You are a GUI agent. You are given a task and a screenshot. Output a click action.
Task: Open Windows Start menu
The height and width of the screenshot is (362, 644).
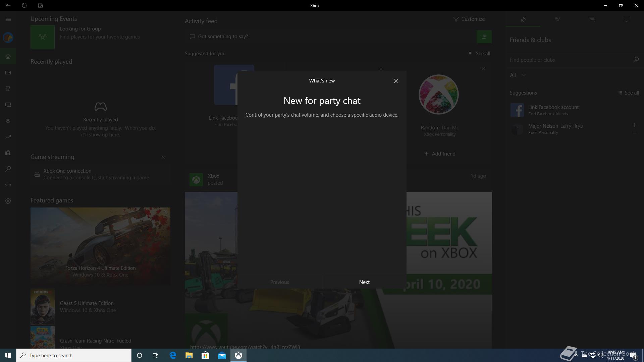(x=8, y=355)
